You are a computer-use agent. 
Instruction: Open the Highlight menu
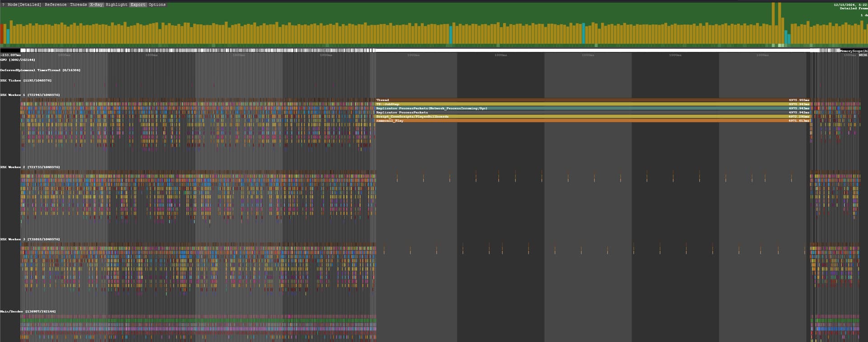pos(117,5)
